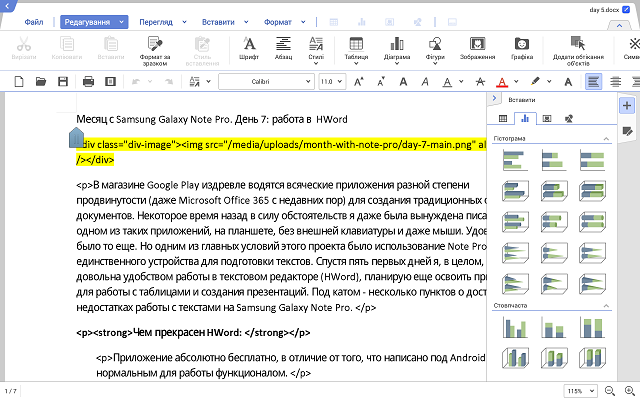Toggle underline text formatting
The width and height of the screenshot is (640, 400).
tap(447, 82)
